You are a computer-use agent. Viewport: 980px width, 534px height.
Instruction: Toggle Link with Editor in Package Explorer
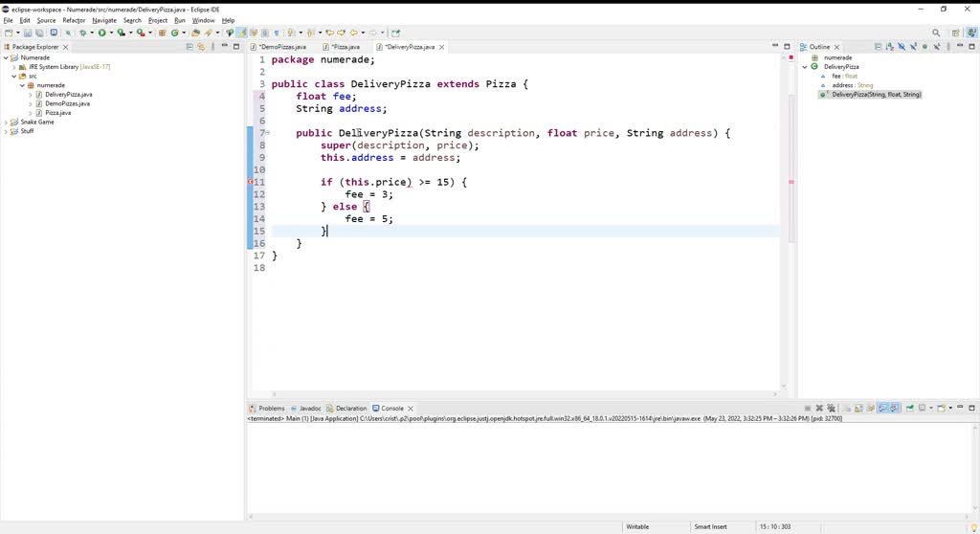tap(201, 47)
